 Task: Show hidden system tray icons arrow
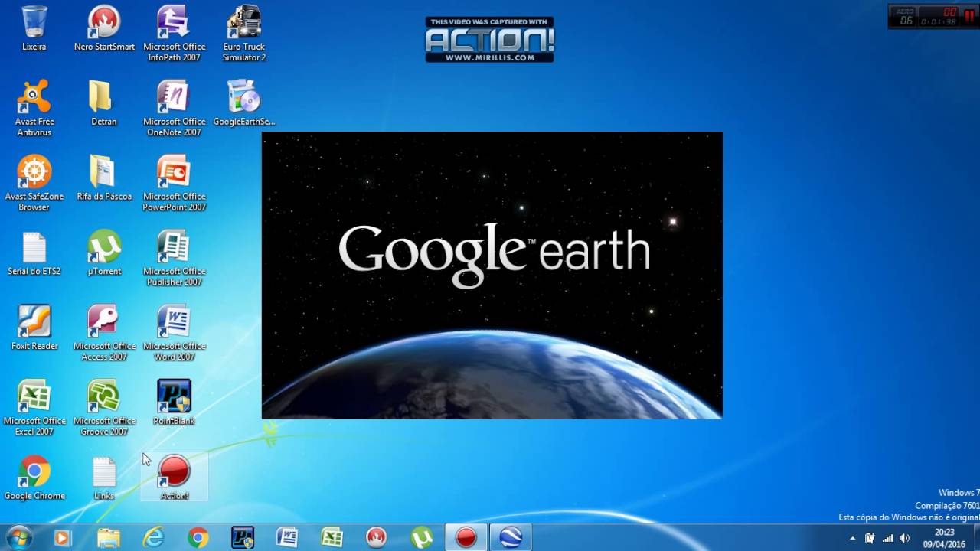point(851,538)
